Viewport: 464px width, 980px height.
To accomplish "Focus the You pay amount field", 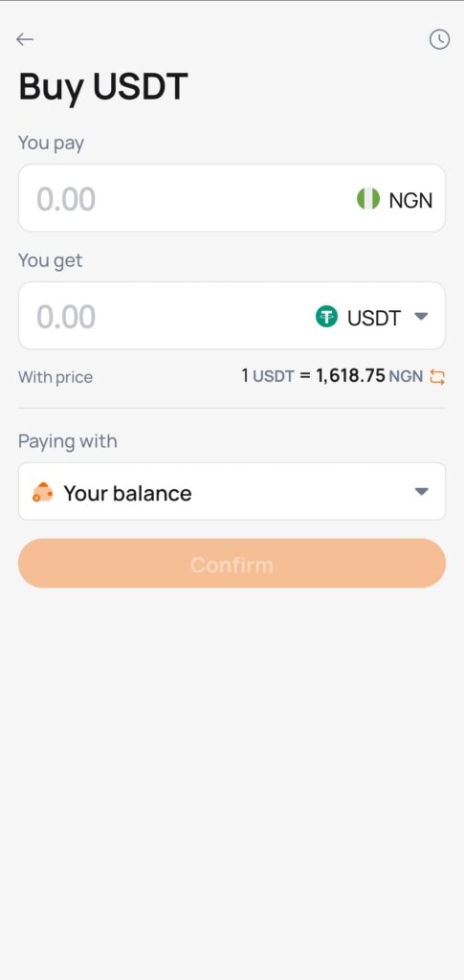I will tap(232, 198).
